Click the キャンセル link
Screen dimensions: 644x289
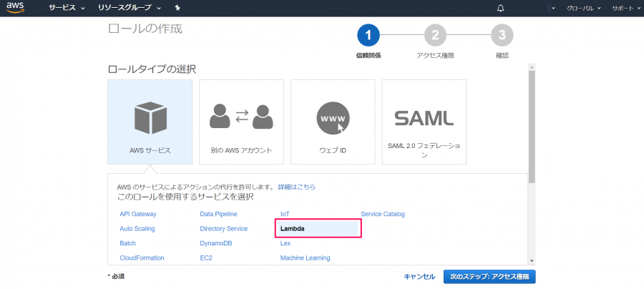tap(419, 277)
